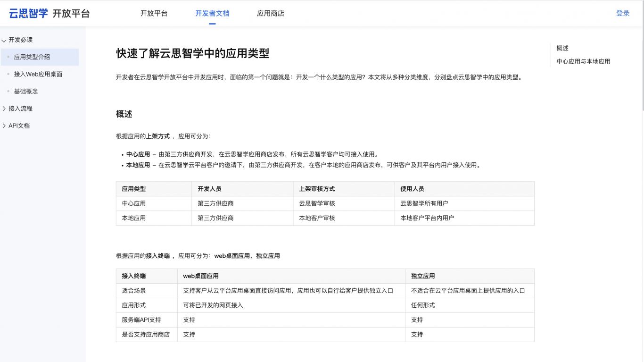Viewport: 644px width, 362px height.
Task: Click the 使用人员 table header
Action: pyautogui.click(x=464, y=189)
